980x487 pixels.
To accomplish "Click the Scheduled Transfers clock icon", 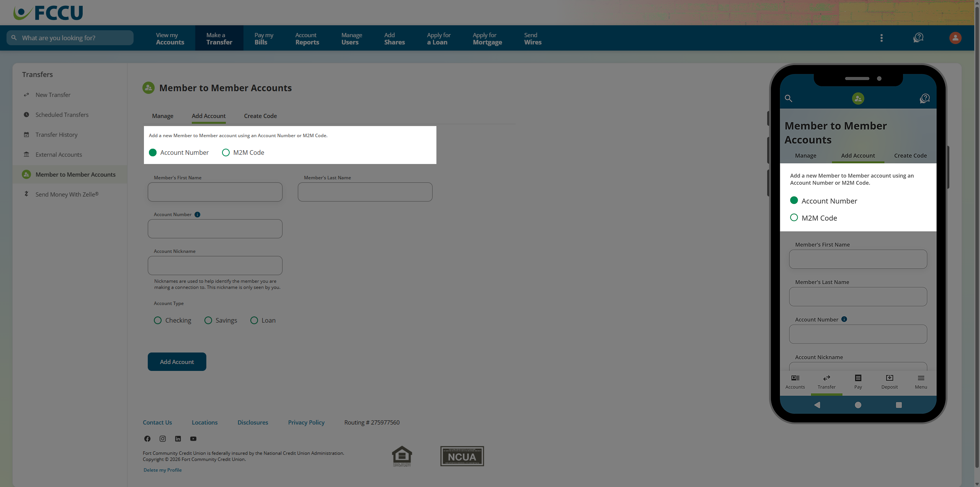I will (x=26, y=115).
